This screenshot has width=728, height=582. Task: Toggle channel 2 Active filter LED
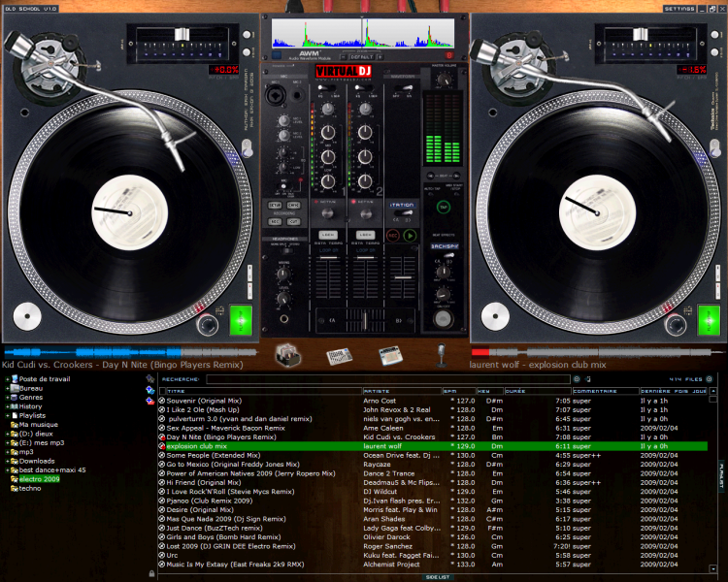[353, 202]
